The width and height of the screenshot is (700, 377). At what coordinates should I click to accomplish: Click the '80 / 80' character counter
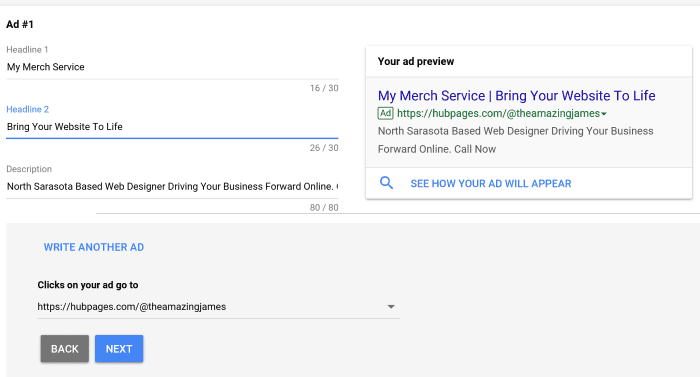[324, 208]
